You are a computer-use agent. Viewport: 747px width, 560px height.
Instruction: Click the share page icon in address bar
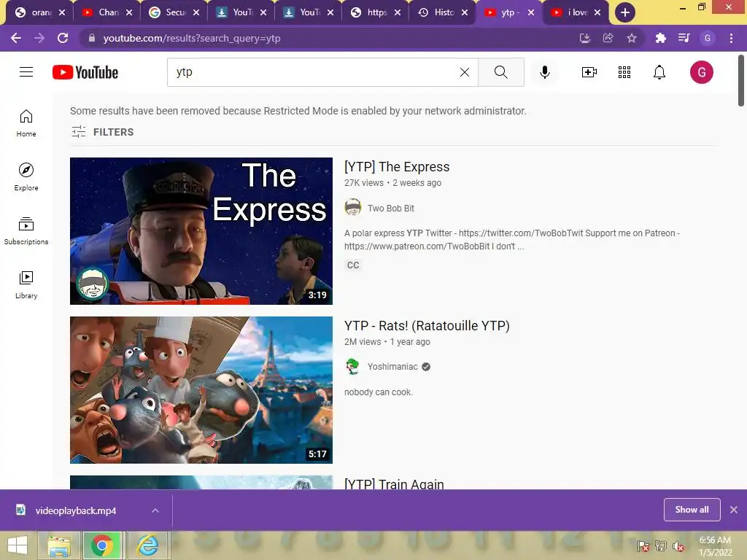[x=608, y=38]
